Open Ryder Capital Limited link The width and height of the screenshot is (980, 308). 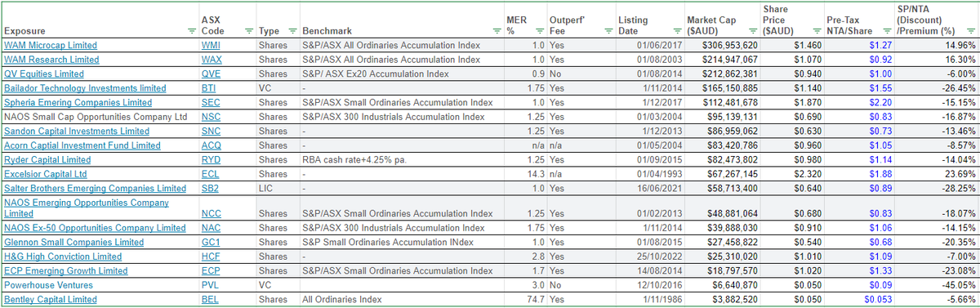tap(47, 160)
